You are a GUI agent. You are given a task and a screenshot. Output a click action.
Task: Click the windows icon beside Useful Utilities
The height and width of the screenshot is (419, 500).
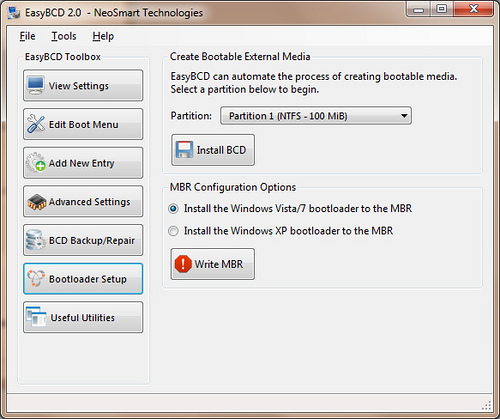[x=36, y=317]
